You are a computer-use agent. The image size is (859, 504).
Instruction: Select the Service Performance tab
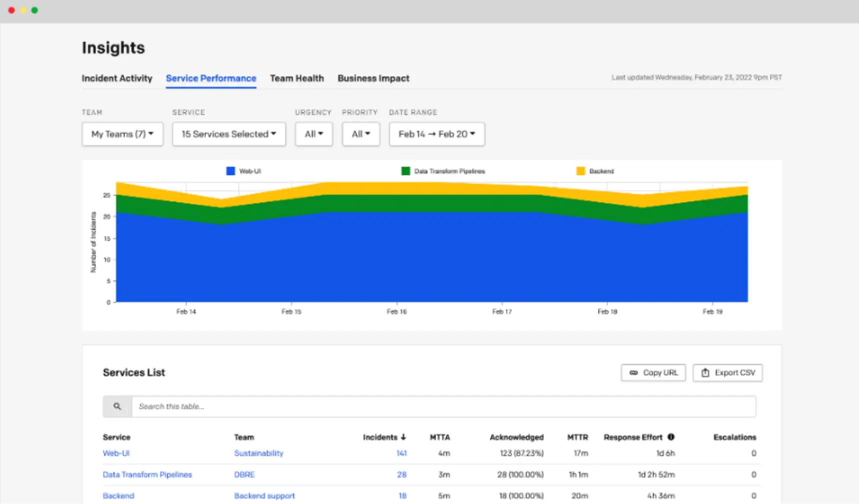click(211, 78)
